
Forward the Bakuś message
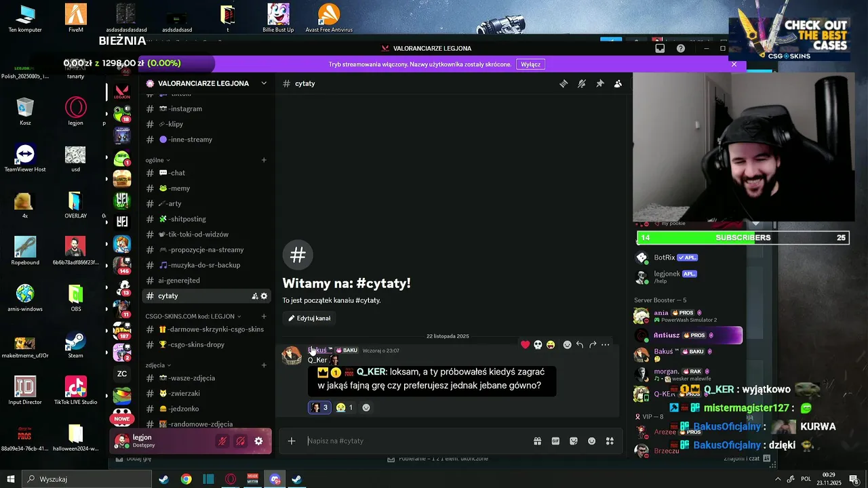pos(593,345)
